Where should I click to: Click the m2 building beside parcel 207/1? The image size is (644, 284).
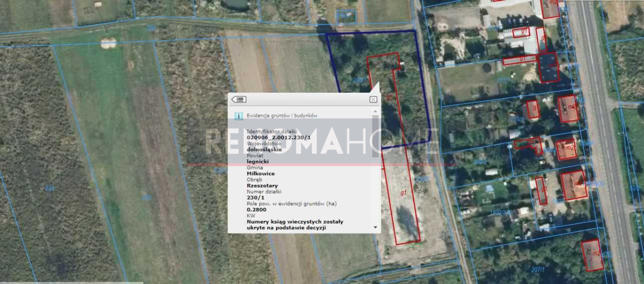tap(591, 255)
